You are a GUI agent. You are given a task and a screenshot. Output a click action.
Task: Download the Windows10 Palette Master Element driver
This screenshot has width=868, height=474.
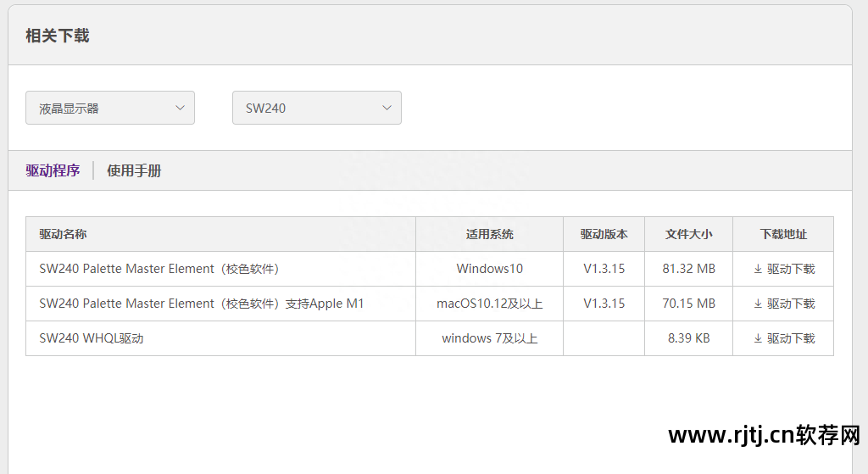[784, 269]
